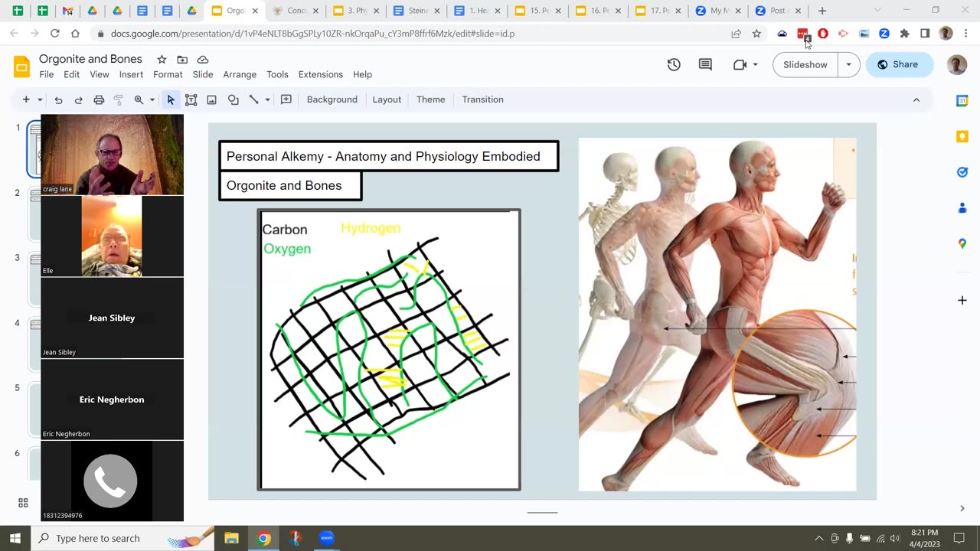The width and height of the screenshot is (980, 551).
Task: Click the Windows search box
Action: [122, 538]
